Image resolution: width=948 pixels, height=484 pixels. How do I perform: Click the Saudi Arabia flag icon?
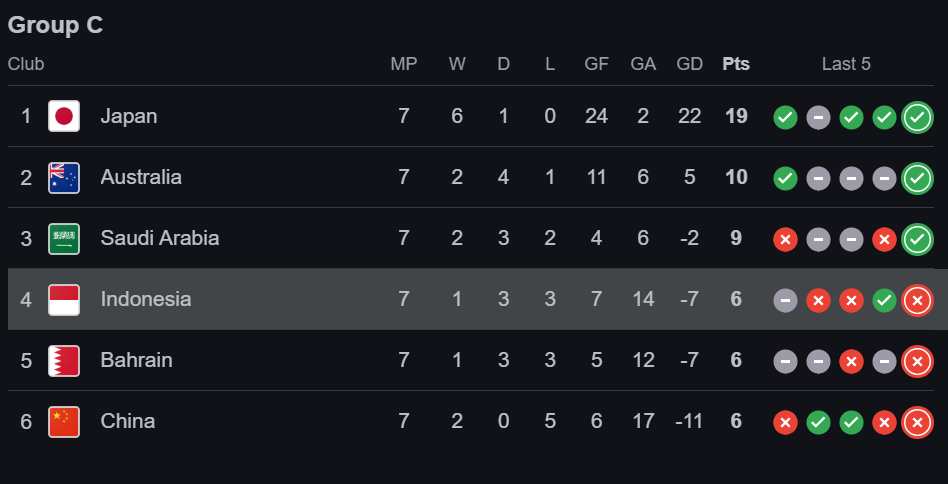point(64,239)
